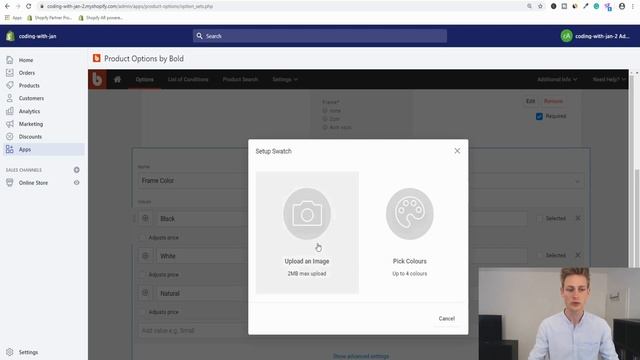Switch to List of Conditions tab
This screenshot has height=360, width=640.
point(188,79)
